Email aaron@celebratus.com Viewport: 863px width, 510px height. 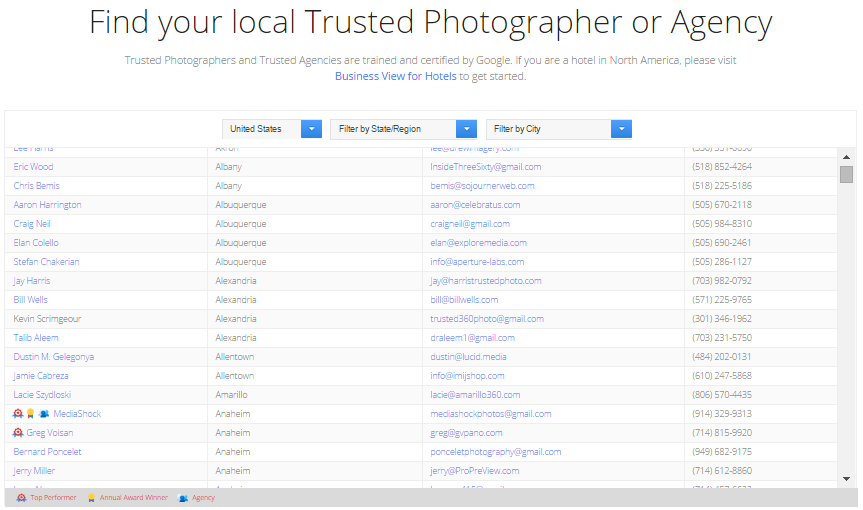tap(475, 205)
